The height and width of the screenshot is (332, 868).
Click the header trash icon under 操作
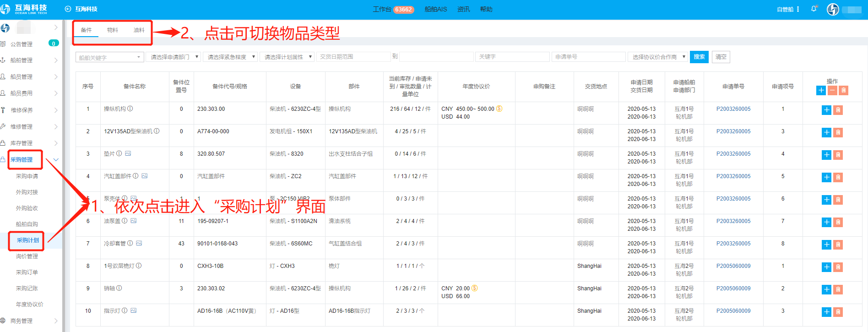[x=843, y=90]
